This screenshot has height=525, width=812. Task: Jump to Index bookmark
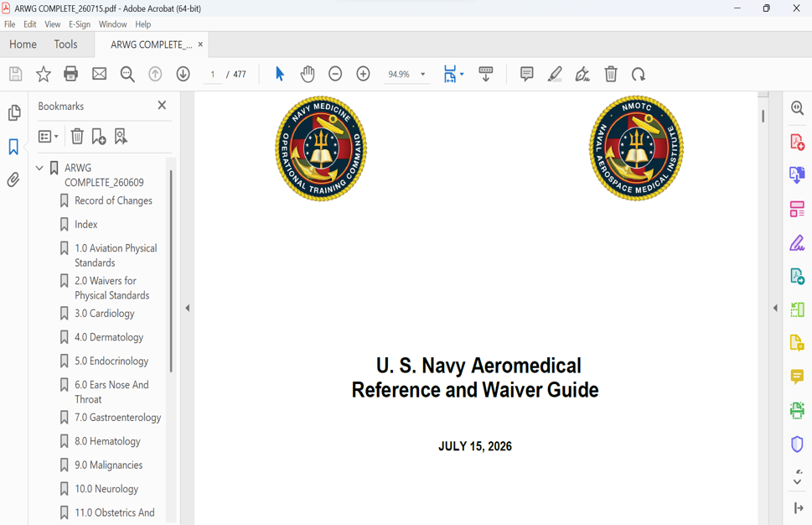(86, 225)
